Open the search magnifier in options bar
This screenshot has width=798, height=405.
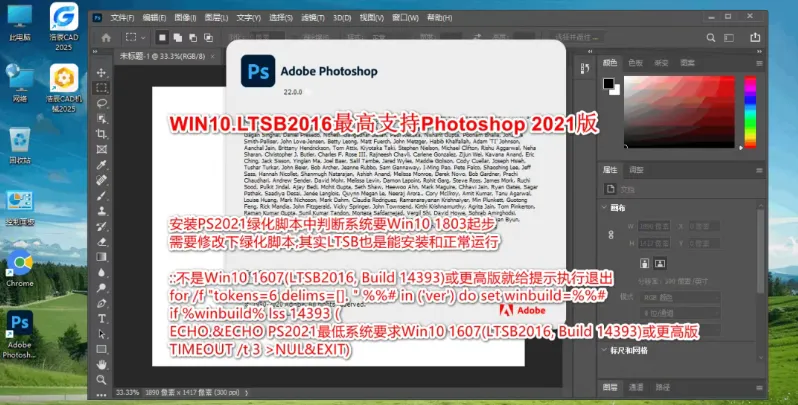point(711,38)
